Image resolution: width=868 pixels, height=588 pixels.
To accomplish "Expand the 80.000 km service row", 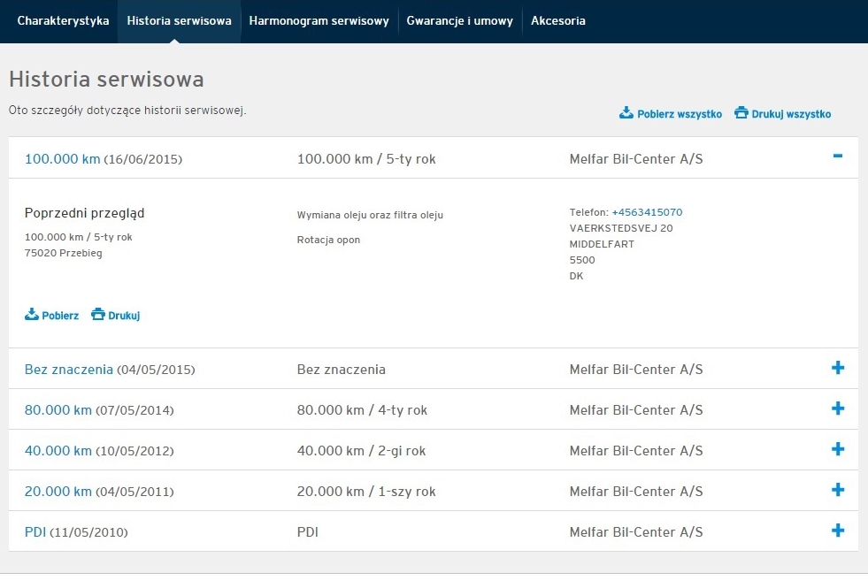I will click(838, 409).
